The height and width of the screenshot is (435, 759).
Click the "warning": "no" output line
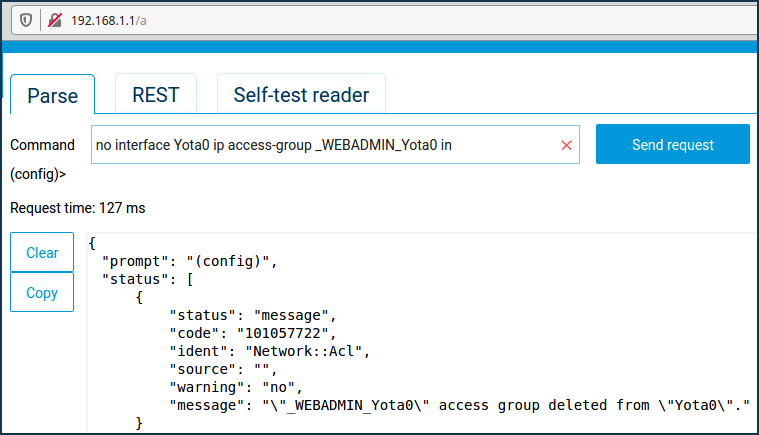tap(235, 386)
